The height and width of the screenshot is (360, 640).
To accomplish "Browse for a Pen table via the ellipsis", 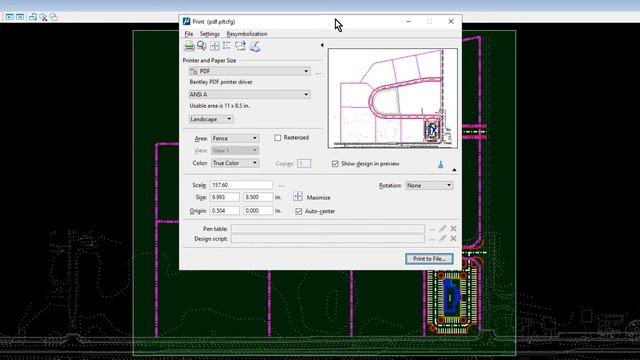I will 432,229.
